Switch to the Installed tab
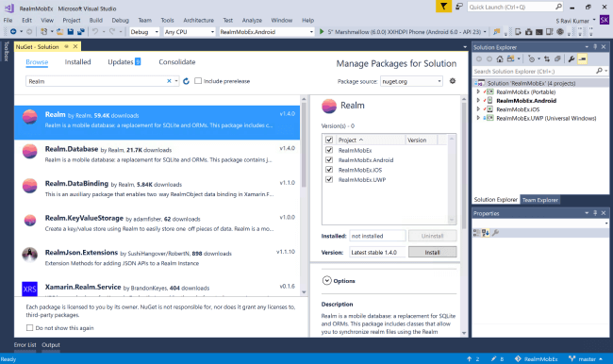This screenshot has width=613, height=364. pos(77,62)
